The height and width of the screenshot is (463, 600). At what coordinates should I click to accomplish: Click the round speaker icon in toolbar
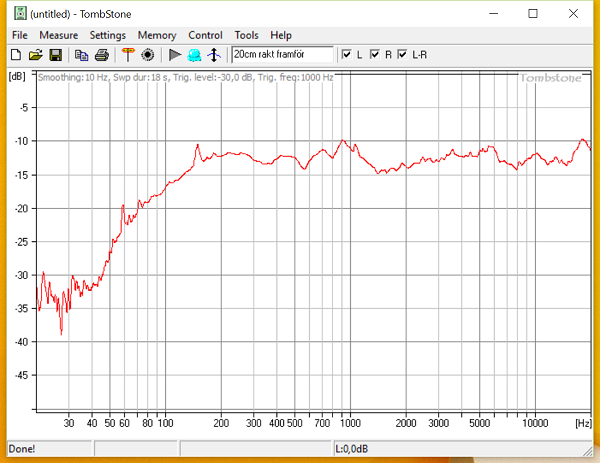point(147,54)
